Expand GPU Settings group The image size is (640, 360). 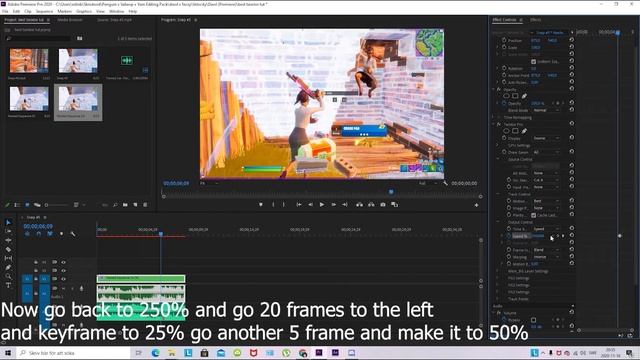point(498,145)
